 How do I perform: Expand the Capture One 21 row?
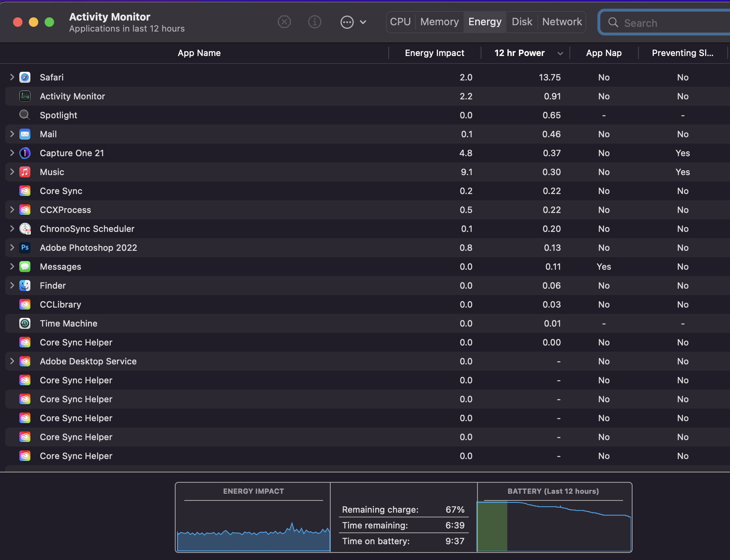tap(12, 153)
